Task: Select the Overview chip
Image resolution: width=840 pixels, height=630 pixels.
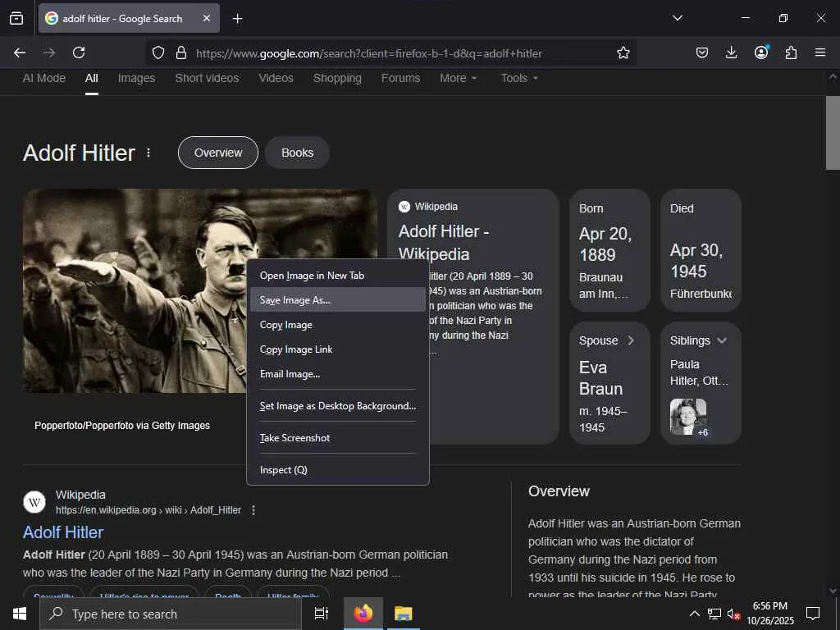Action: click(218, 153)
